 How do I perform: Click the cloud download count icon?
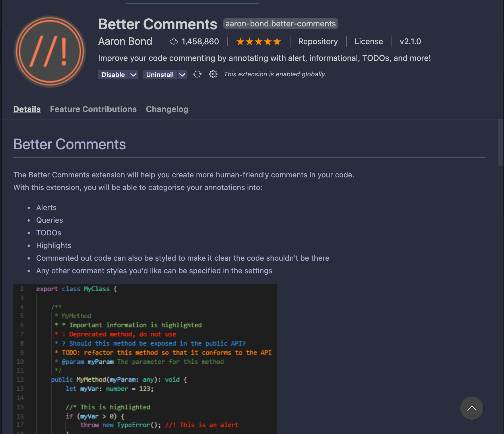174,42
